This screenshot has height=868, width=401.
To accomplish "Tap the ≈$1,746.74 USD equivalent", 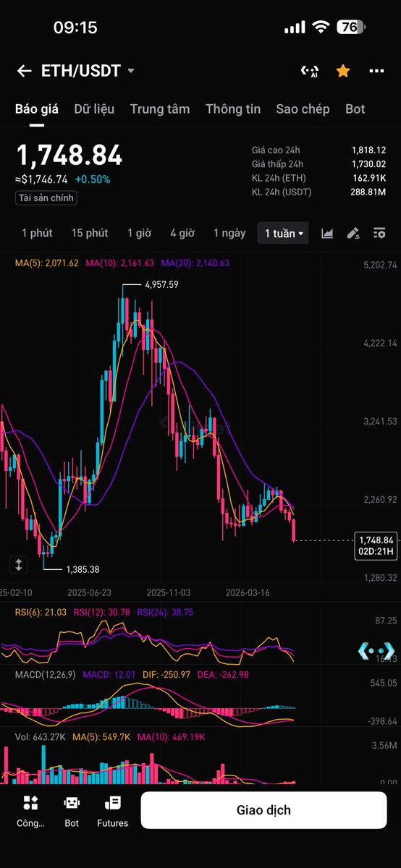I will pos(42,179).
